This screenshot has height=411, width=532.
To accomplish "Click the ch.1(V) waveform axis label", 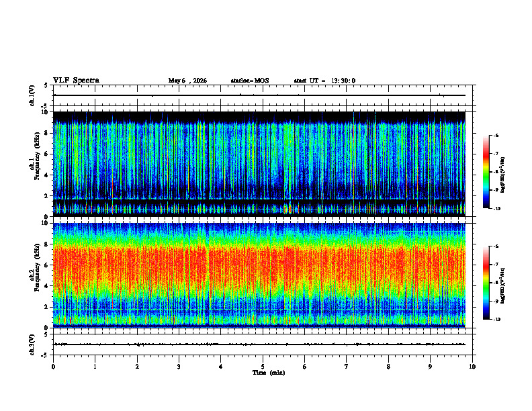I will (32, 95).
